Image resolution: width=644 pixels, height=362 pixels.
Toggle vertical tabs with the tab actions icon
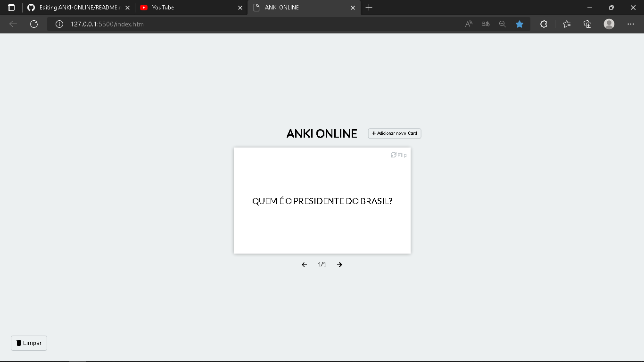pos(10,8)
